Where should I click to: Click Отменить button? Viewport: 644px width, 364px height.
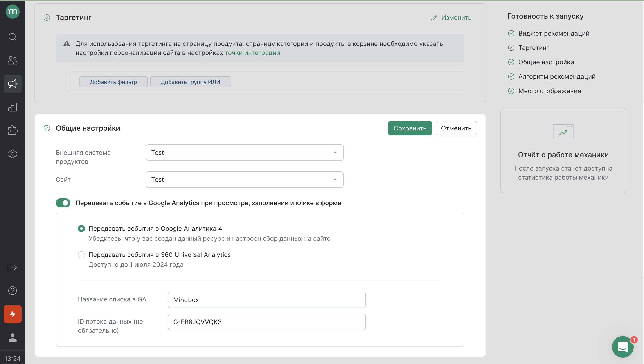point(456,128)
